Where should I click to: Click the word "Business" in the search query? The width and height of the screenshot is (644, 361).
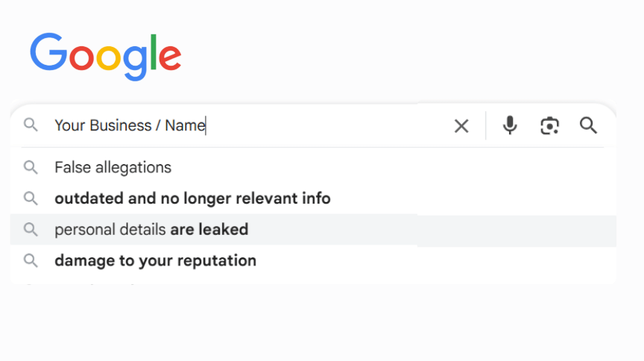click(120, 125)
